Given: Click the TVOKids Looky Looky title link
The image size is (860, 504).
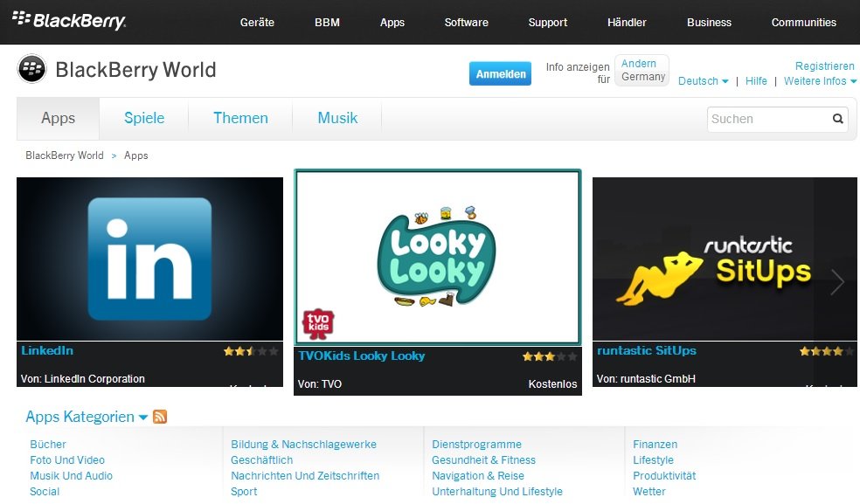Looking at the screenshot, I should tap(362, 356).
